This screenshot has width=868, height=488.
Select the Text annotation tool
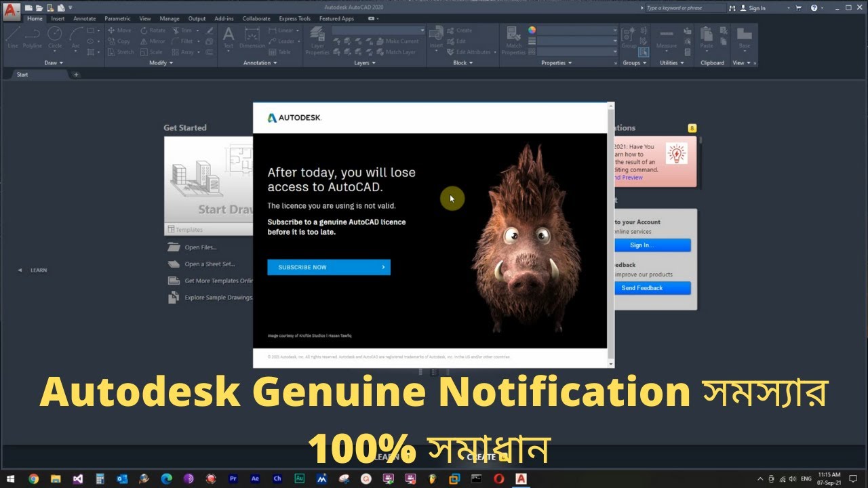coord(229,38)
